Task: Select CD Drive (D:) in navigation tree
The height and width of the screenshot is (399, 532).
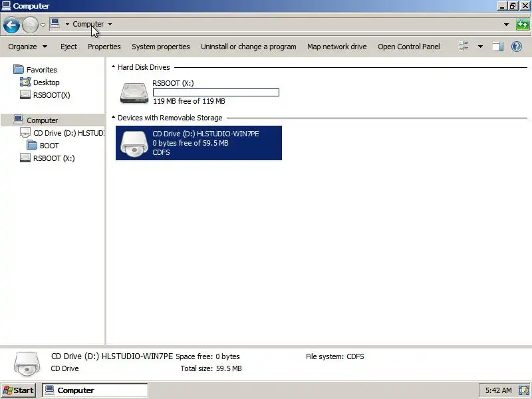Action: click(x=68, y=133)
